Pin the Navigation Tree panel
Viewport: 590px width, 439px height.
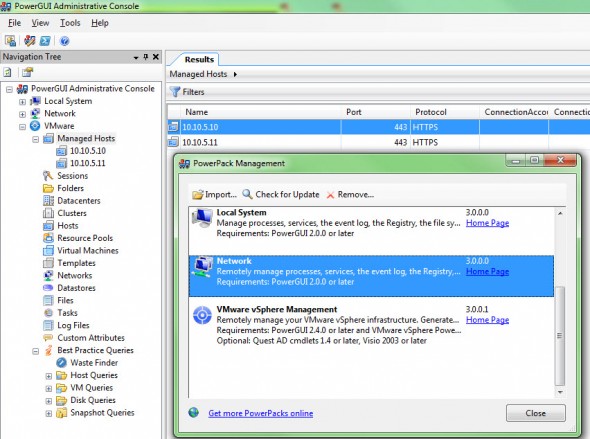[146, 57]
